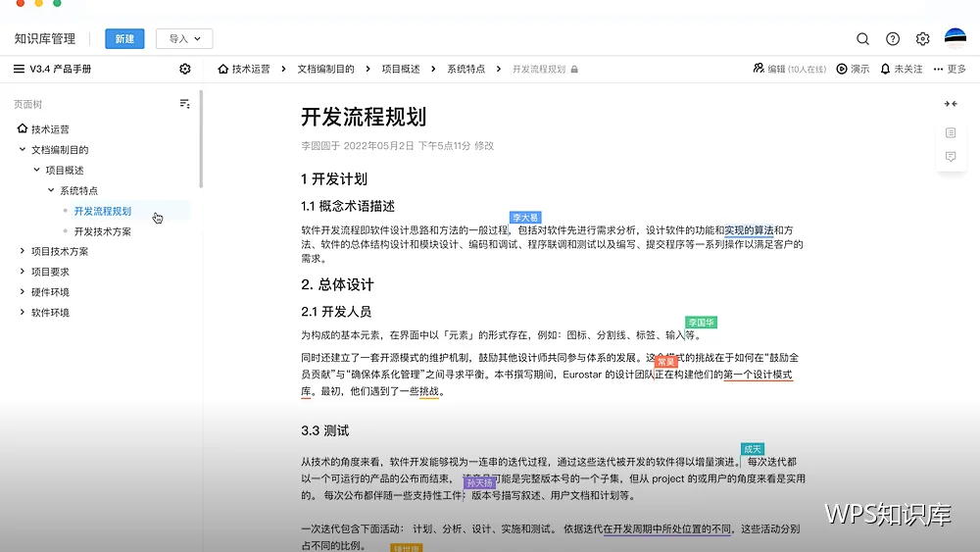Click the 演示 play icon
The image size is (980, 552).
coord(842,69)
